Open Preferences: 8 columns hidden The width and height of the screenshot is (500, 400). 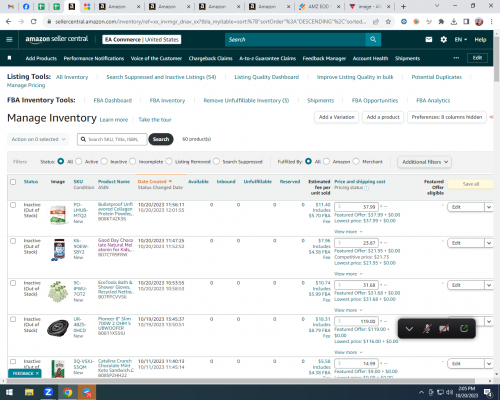[x=447, y=117]
